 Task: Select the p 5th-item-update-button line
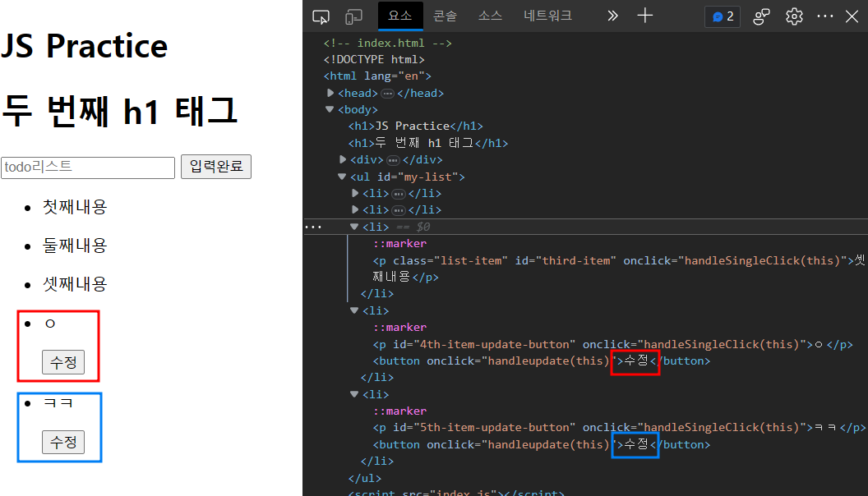[x=619, y=428]
